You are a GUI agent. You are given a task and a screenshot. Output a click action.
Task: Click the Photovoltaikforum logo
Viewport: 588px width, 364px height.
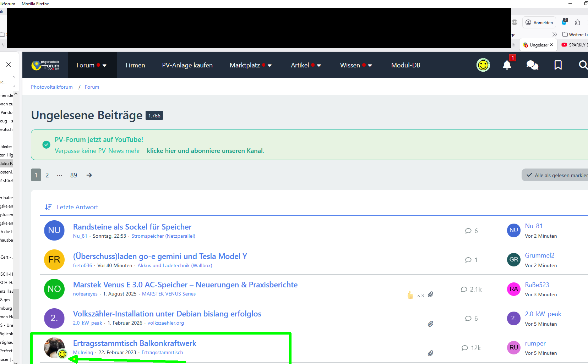pos(45,65)
